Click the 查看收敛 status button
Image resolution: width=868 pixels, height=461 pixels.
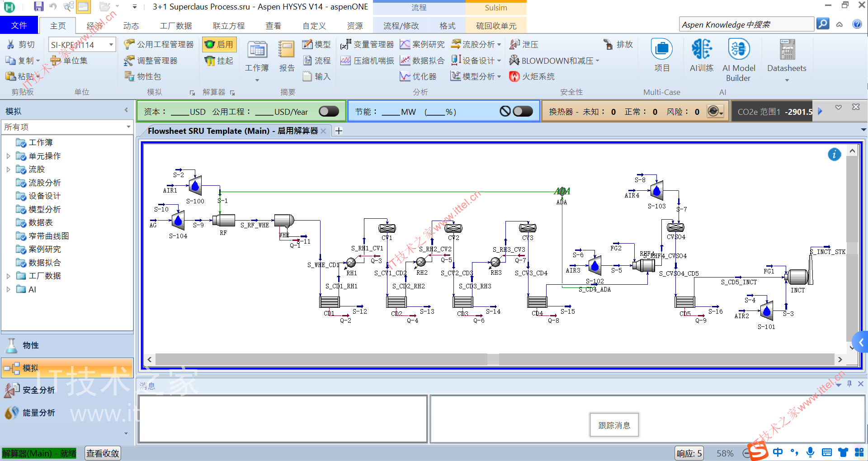coord(103,453)
